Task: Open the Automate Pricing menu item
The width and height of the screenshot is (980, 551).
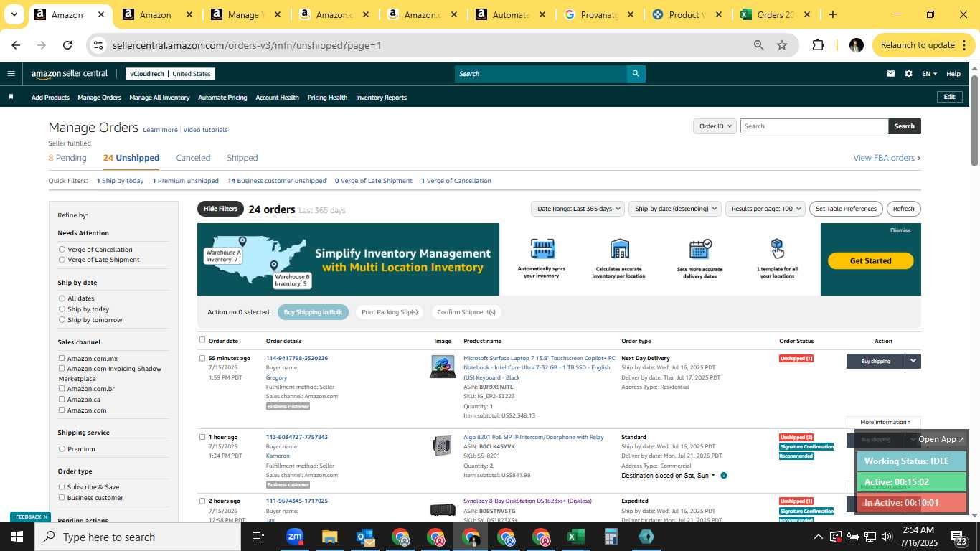Action: coord(222,98)
